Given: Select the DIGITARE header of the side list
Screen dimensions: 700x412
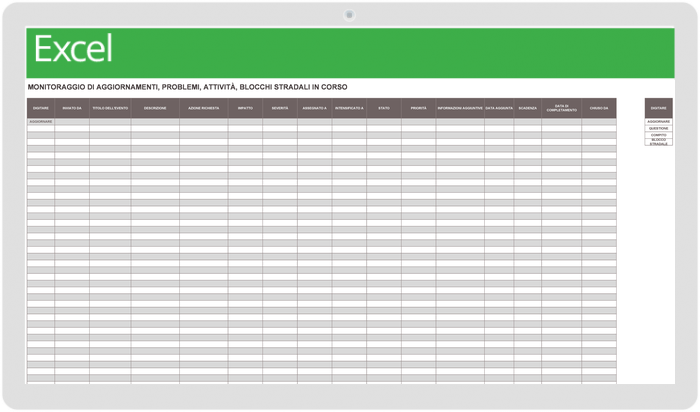Looking at the screenshot, I should pos(658,108).
